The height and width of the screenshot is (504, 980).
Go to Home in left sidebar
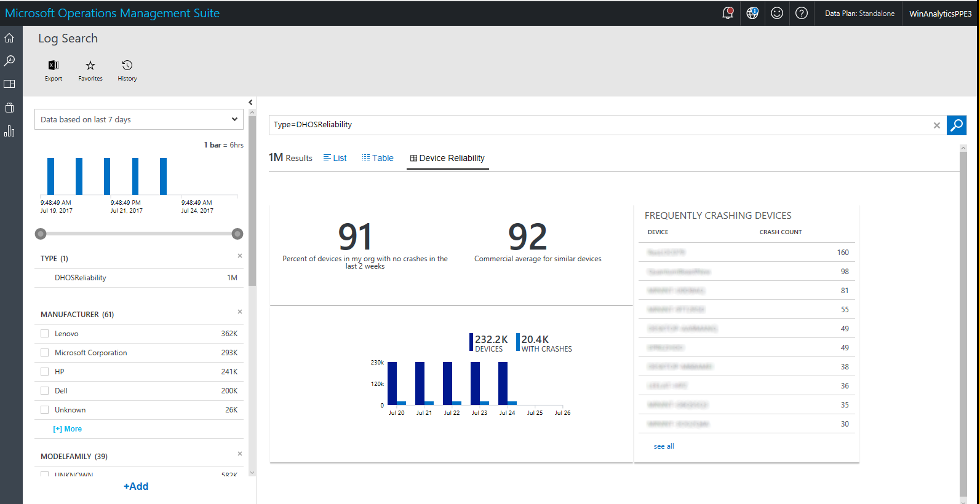tap(9, 38)
